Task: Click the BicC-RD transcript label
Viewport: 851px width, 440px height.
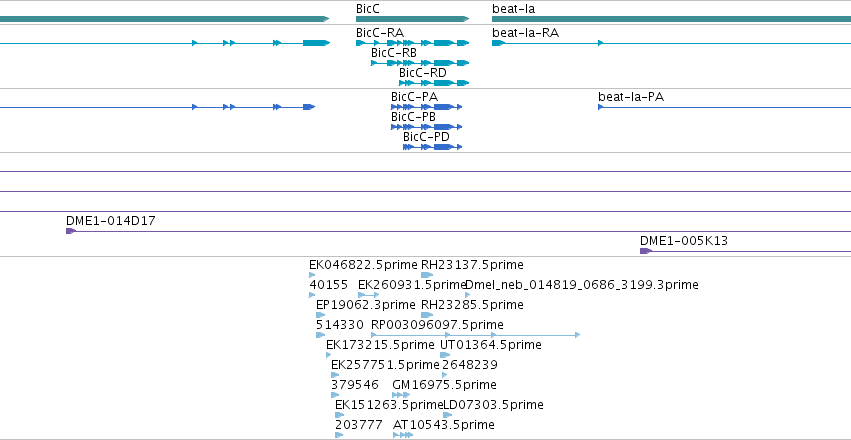Action: [423, 73]
